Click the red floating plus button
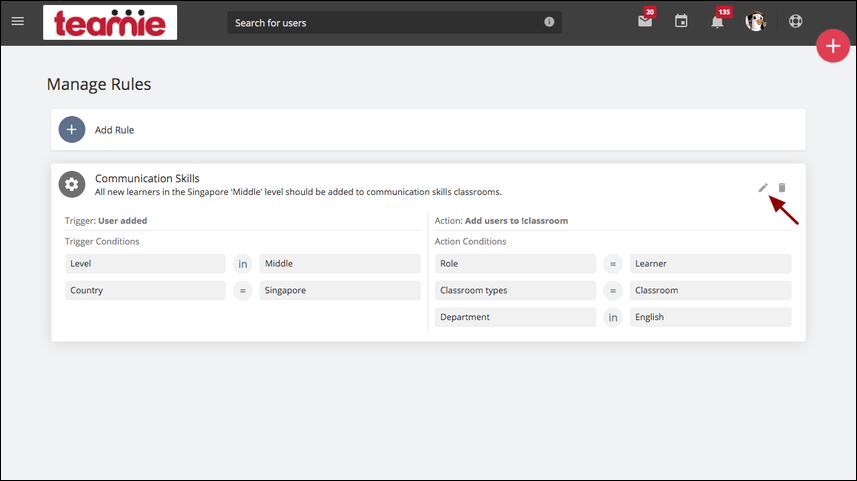The image size is (857, 481). 833,46
